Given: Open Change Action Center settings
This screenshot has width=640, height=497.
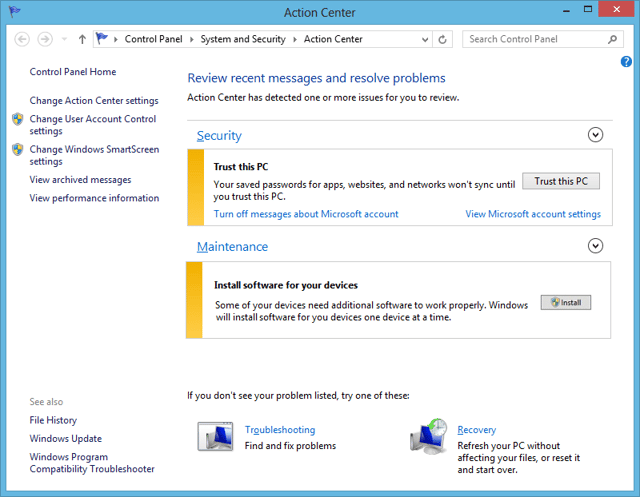Looking at the screenshot, I should [94, 100].
